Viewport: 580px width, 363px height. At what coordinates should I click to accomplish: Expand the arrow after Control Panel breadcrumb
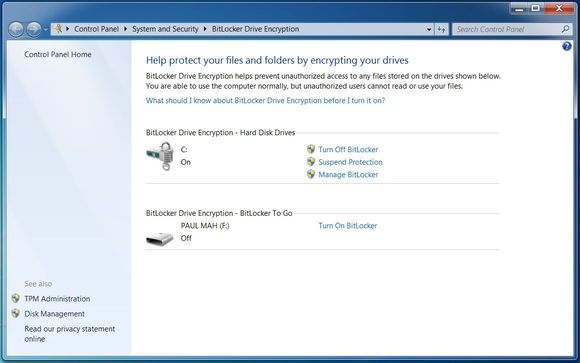pyautogui.click(x=125, y=29)
